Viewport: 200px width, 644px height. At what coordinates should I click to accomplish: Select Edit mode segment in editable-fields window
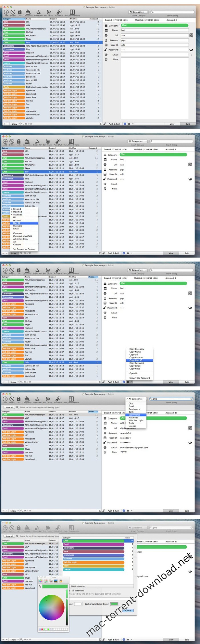point(188,124)
